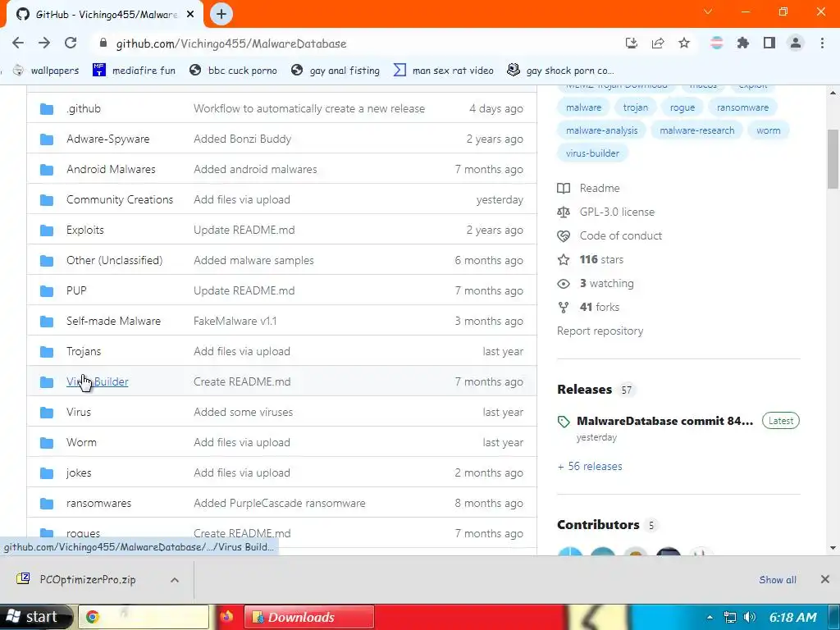Open the ransomwares folder
Image resolution: width=840 pixels, height=630 pixels.
coord(98,503)
